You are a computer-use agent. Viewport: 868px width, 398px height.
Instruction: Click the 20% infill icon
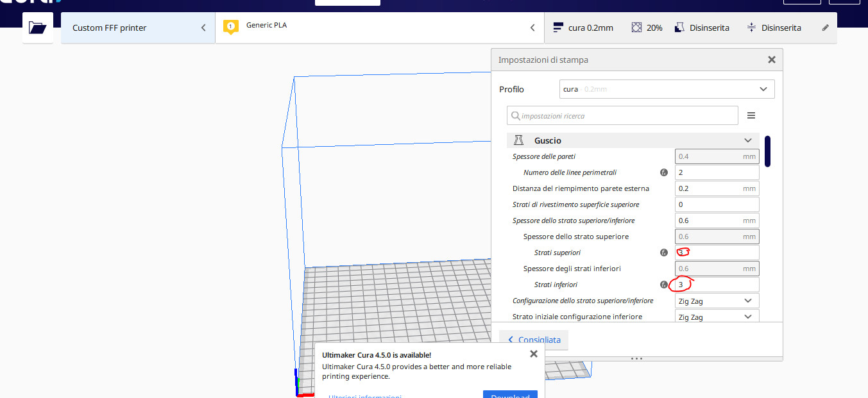(636, 28)
